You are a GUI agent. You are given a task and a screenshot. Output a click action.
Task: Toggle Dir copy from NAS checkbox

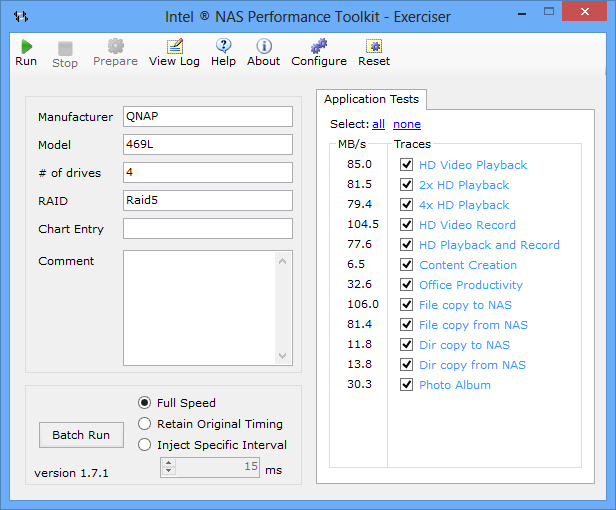[406, 365]
